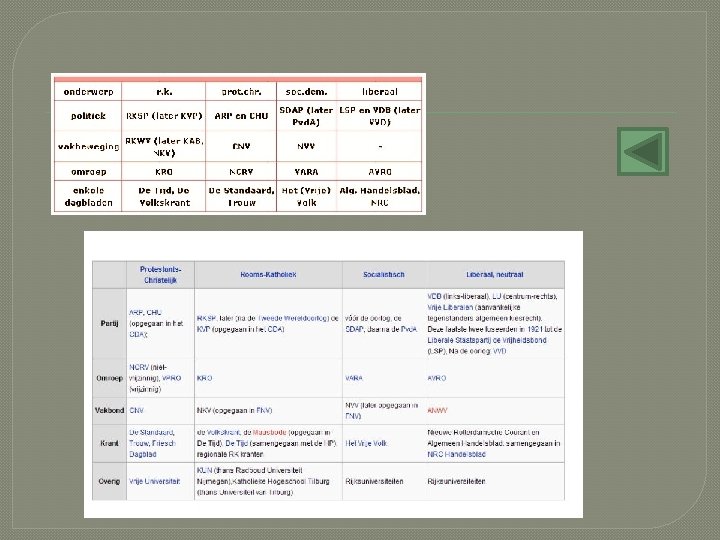
Task: Follow the PvdA link in lower table
Action: click(x=409, y=329)
